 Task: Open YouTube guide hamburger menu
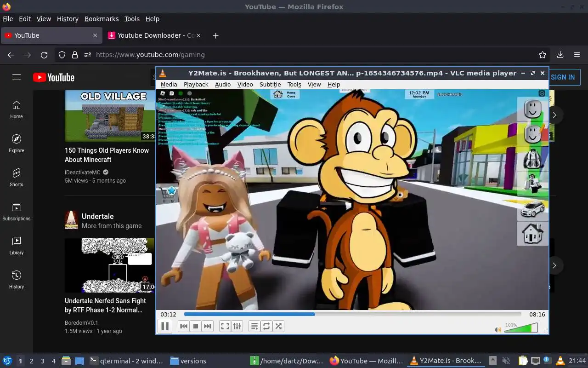coord(17,77)
